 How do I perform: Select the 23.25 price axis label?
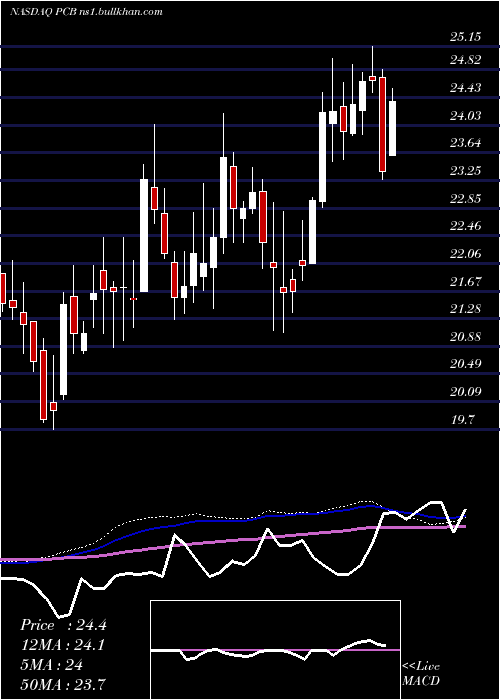(x=466, y=171)
